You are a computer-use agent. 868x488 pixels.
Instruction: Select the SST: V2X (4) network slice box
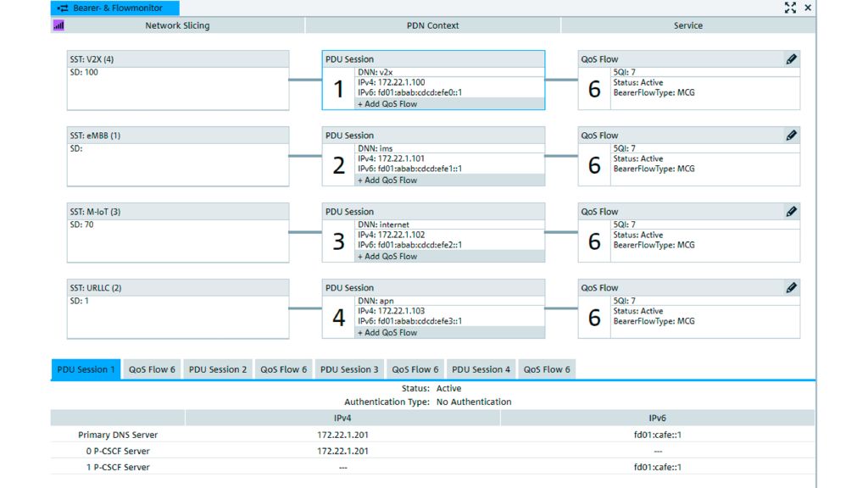[178, 80]
